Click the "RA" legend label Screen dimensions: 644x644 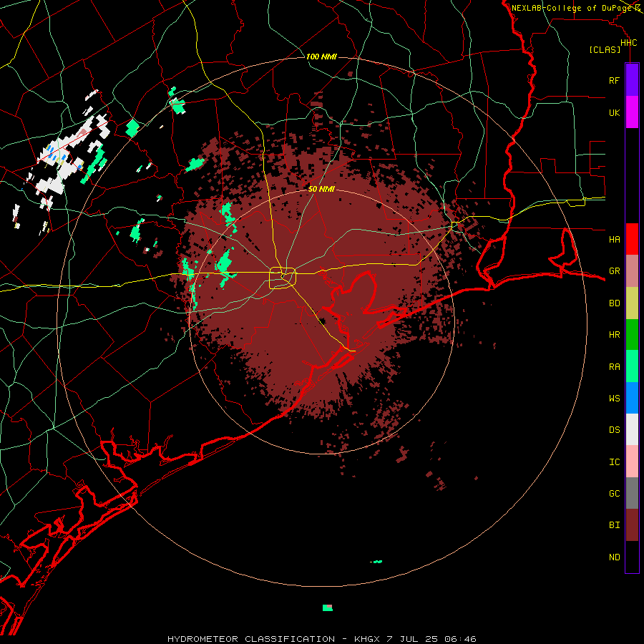[614, 367]
